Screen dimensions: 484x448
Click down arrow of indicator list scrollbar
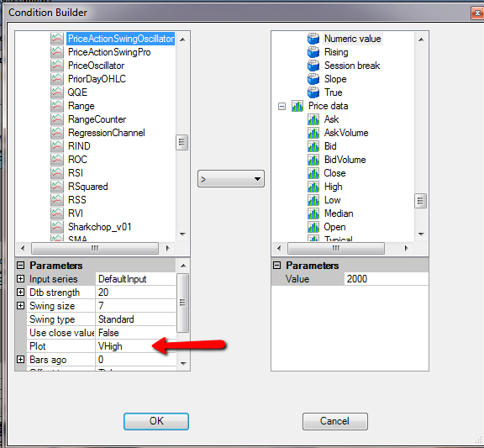click(x=182, y=234)
